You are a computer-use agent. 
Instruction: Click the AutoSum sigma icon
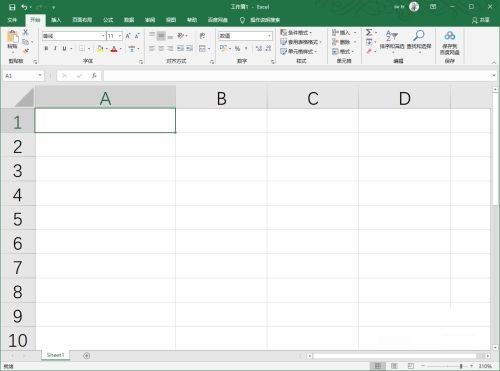point(369,32)
